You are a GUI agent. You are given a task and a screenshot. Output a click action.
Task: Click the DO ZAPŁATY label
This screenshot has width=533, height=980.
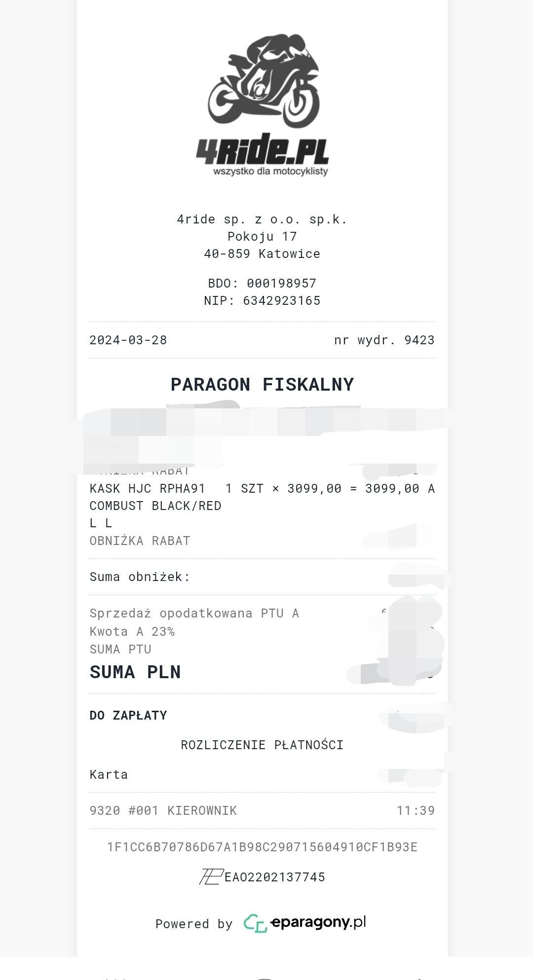point(128,715)
